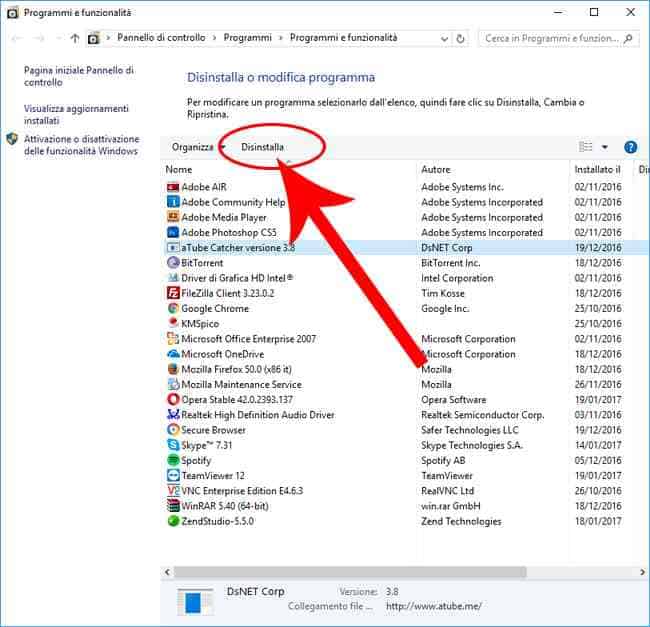This screenshot has height=627, width=650.
Task: Select TeamViewer 12 program name
Action: coord(213,476)
